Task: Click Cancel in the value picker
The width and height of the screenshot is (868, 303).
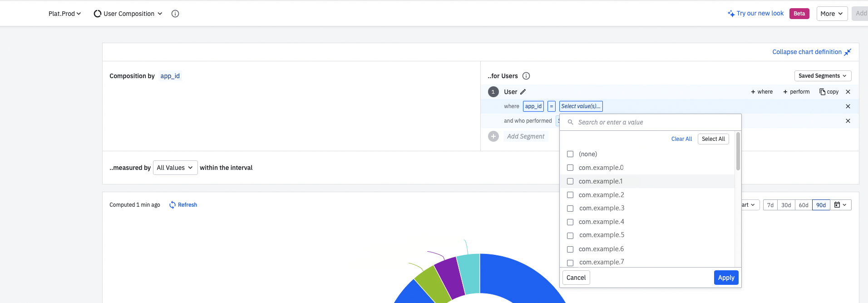Action: (576, 278)
